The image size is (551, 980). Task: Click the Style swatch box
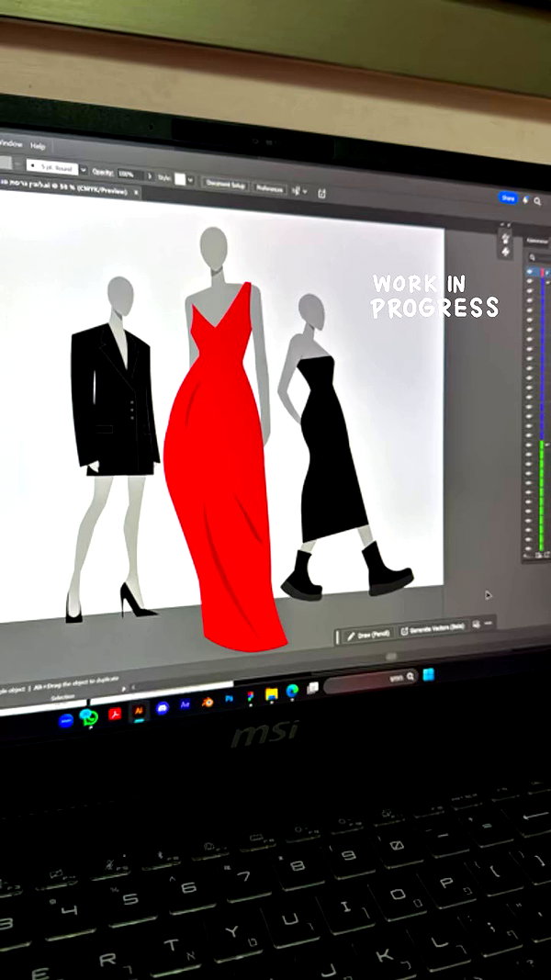point(180,179)
